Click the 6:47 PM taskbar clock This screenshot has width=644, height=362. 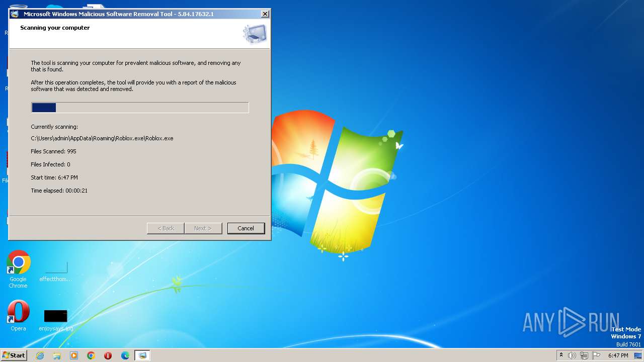click(618, 355)
